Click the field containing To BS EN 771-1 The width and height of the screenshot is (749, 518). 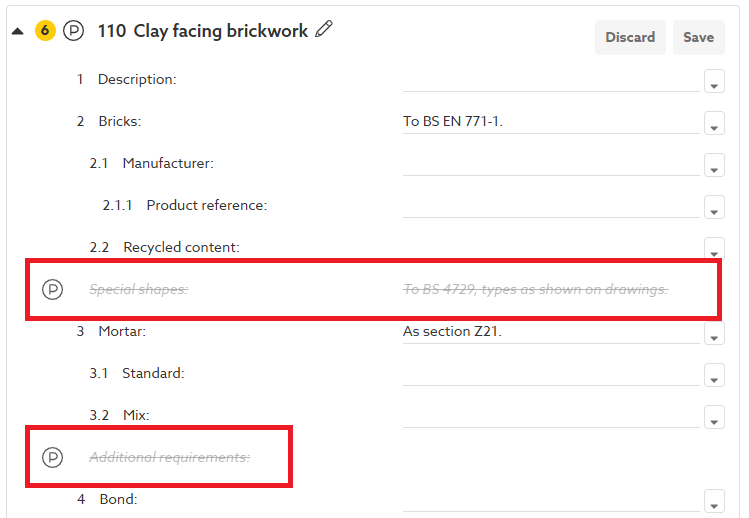point(550,122)
